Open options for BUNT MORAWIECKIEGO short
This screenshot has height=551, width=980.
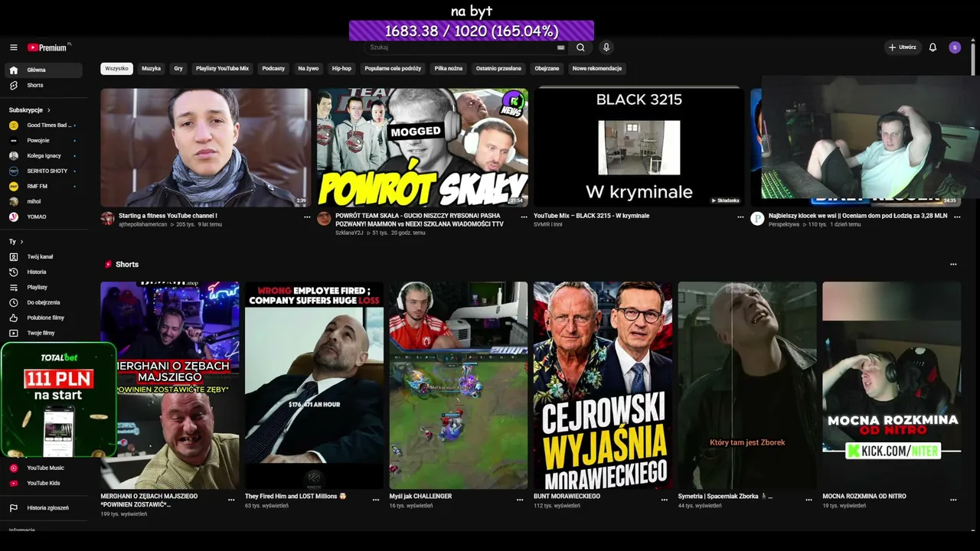(665, 499)
